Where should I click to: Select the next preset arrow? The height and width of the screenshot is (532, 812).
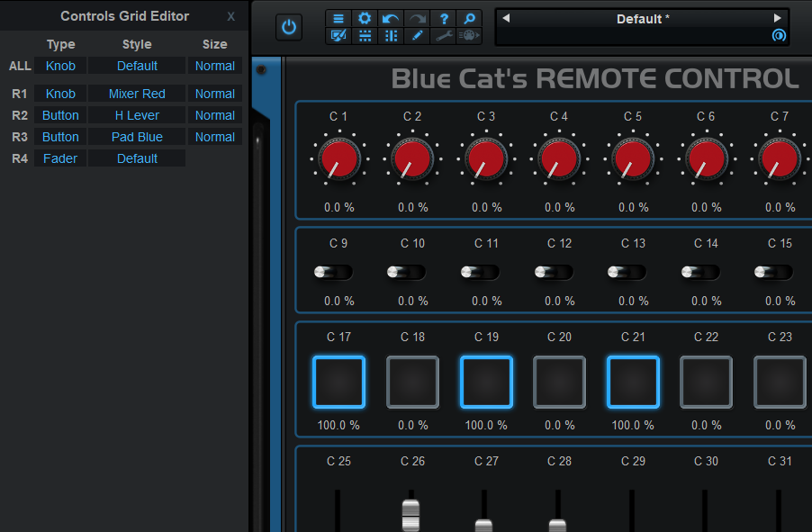(x=778, y=18)
